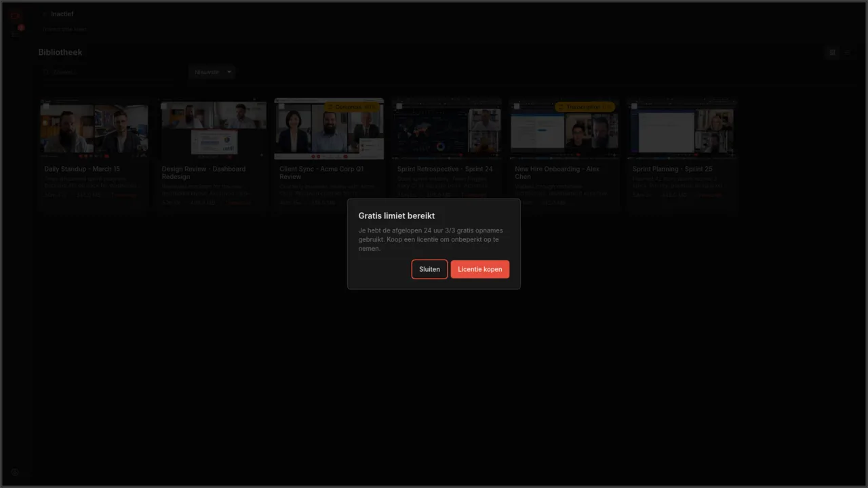This screenshot has height=488, width=868.
Task: Select the checkbox on New Hire Onboarding thumbnail
Action: (516, 106)
